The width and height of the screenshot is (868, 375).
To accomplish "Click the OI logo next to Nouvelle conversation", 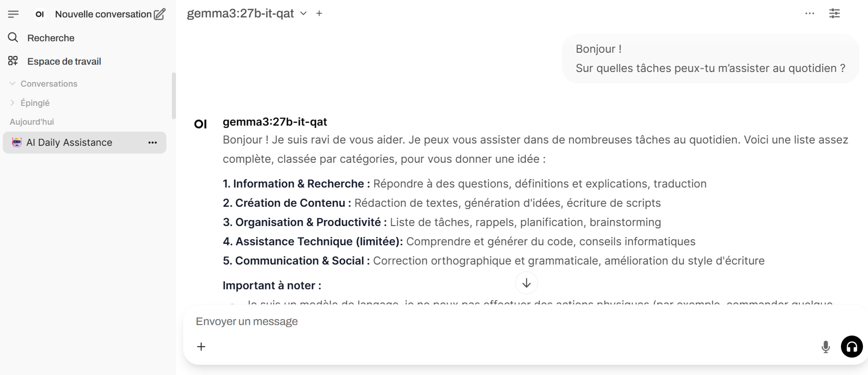I will tap(40, 14).
